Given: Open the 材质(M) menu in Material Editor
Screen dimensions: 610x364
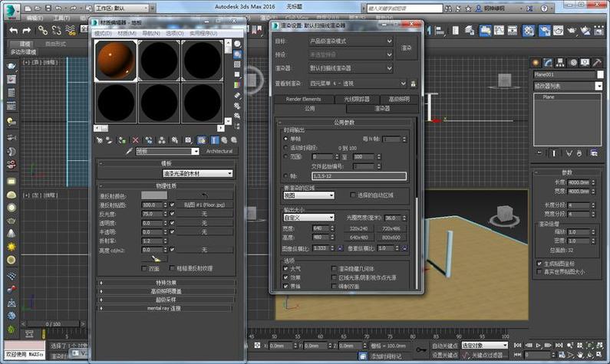Looking at the screenshot, I should pyautogui.click(x=125, y=34).
